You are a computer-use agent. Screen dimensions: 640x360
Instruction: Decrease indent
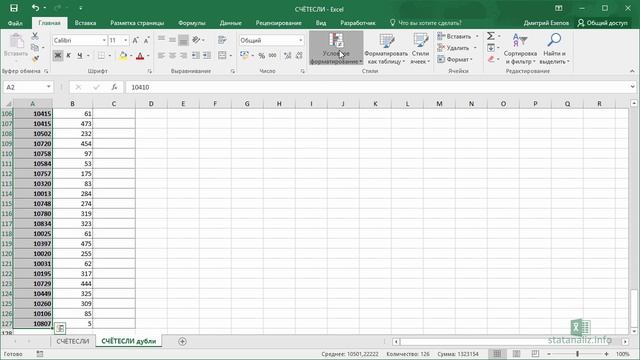(196, 56)
